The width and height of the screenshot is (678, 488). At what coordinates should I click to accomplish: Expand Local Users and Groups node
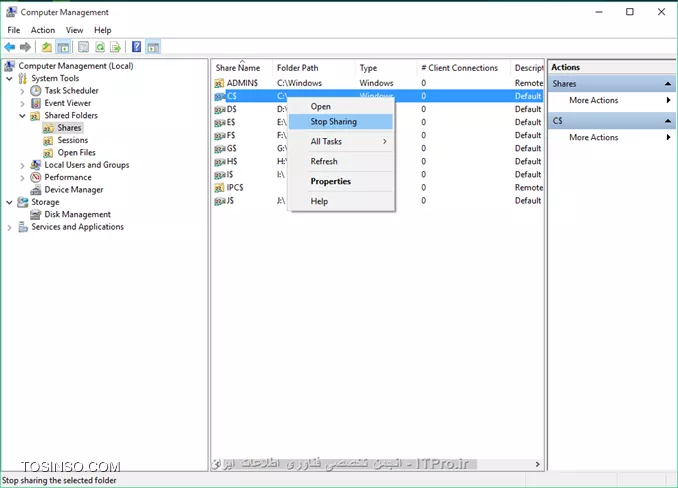pyautogui.click(x=22, y=166)
